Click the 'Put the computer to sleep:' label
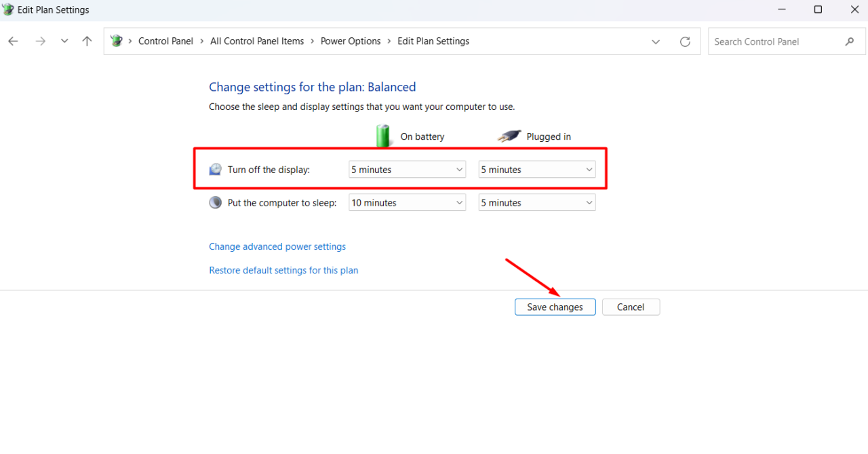 coord(282,202)
